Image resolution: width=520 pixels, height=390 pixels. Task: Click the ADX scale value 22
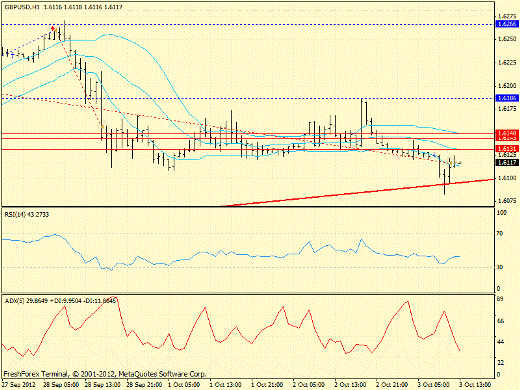(x=500, y=362)
